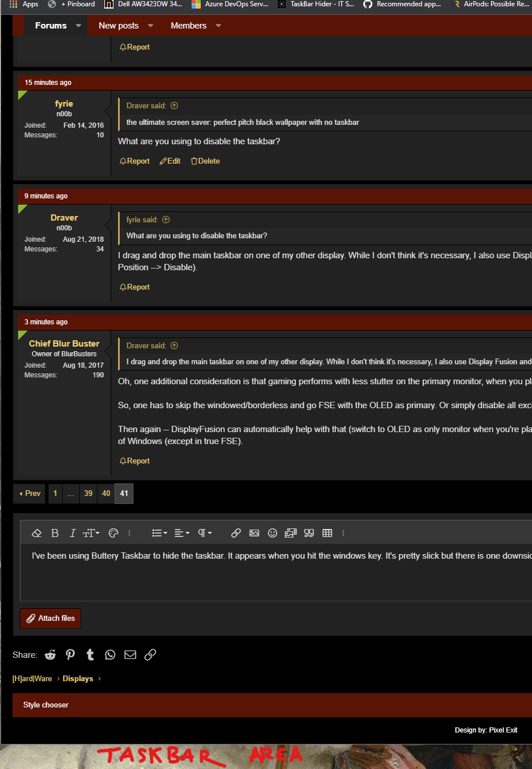The width and height of the screenshot is (532, 769).
Task: Edit fyrie's post
Action: [170, 161]
